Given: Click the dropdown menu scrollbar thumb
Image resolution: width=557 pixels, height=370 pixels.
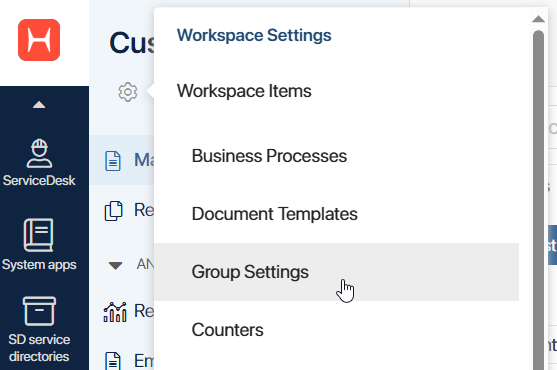Looking at the screenshot, I should click(539, 200).
